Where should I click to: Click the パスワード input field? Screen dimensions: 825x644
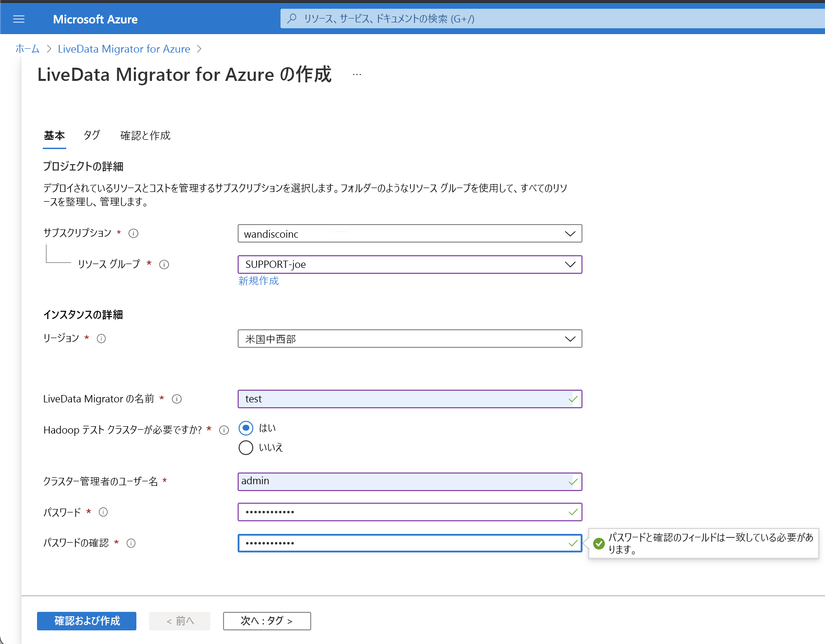[410, 512]
